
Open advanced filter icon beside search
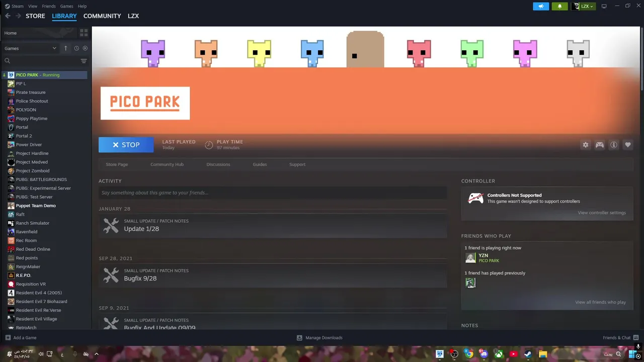click(x=84, y=61)
